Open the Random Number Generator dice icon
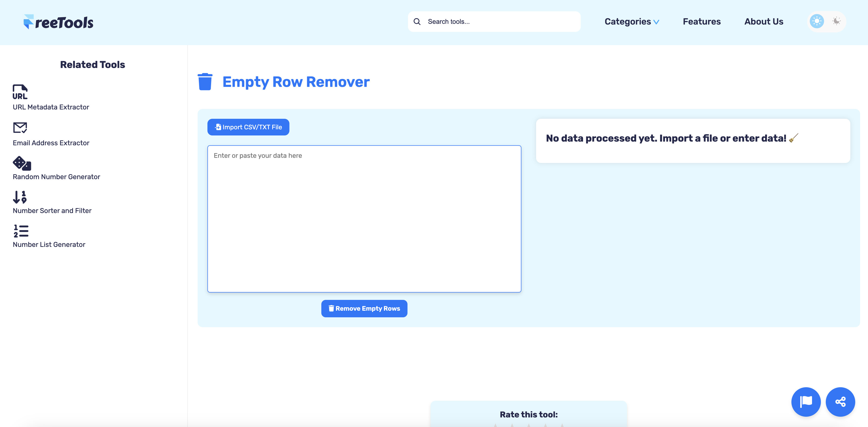Viewport: 868px width, 427px height. (21, 164)
